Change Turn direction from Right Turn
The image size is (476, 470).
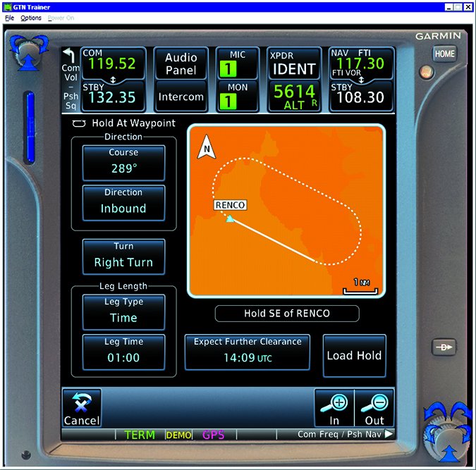coord(123,256)
